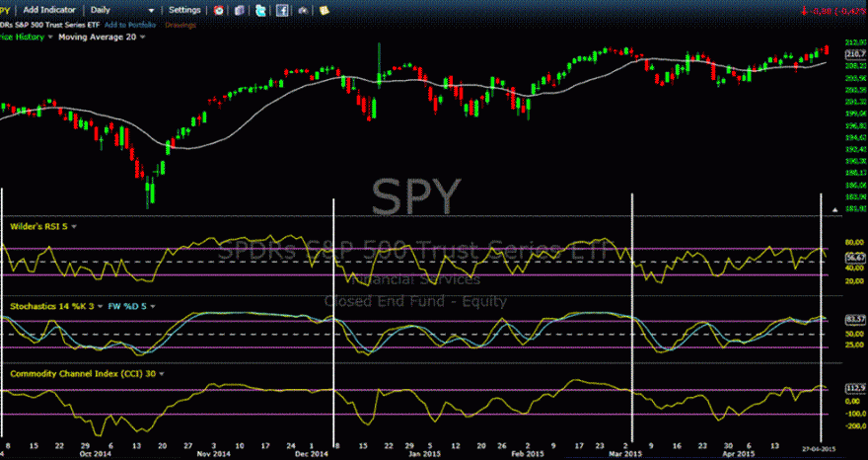Click the tall green wick candlestick in late December

coord(379,64)
